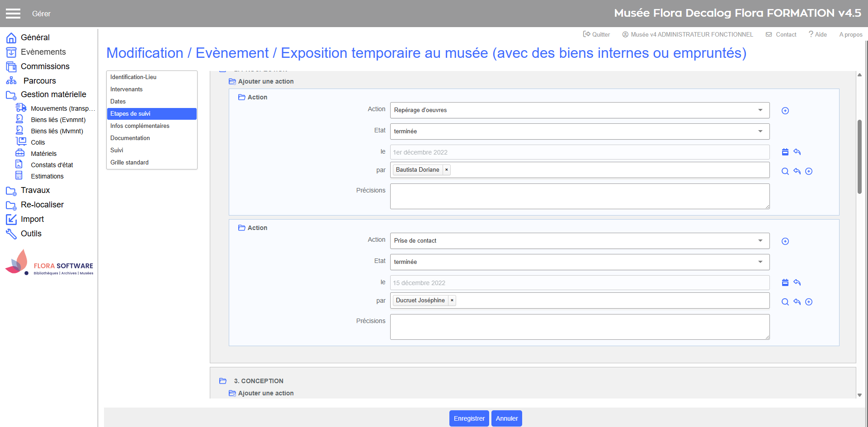Click plus icon next to Repérage d'oeuvres action
Viewport: 868px width, 427px height.
[785, 111]
